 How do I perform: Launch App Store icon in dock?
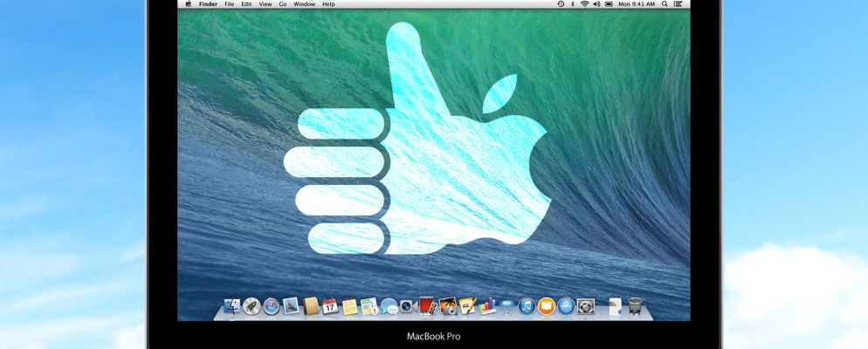pyautogui.click(x=566, y=306)
